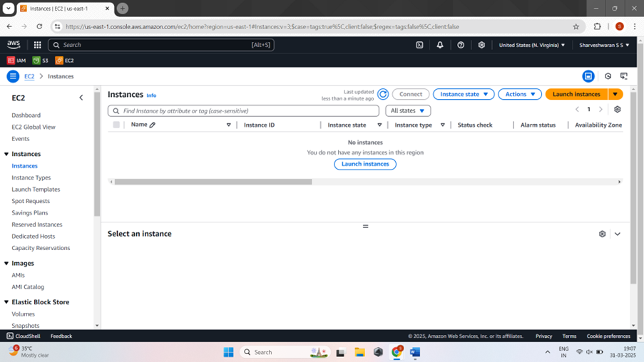
Task: Open the region selector N. Virginia
Action: point(532,45)
